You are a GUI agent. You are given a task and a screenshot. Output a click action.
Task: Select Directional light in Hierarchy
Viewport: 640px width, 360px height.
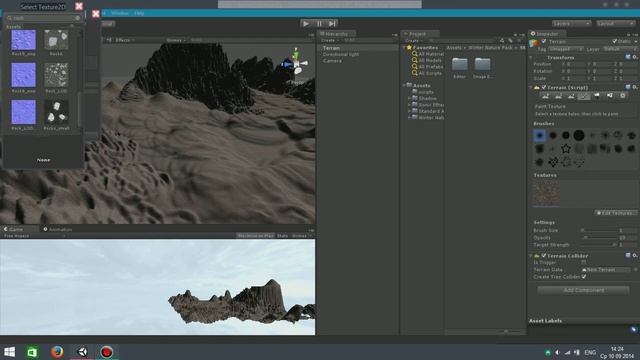coord(341,54)
